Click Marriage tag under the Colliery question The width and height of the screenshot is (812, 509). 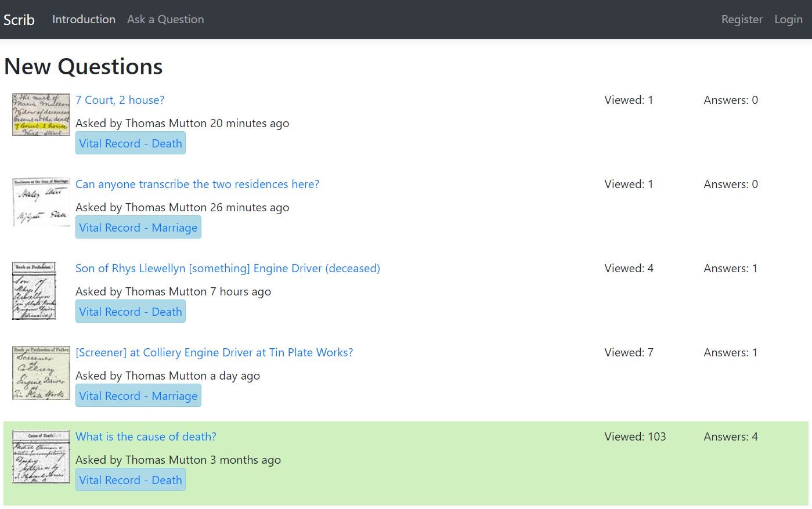[138, 396]
